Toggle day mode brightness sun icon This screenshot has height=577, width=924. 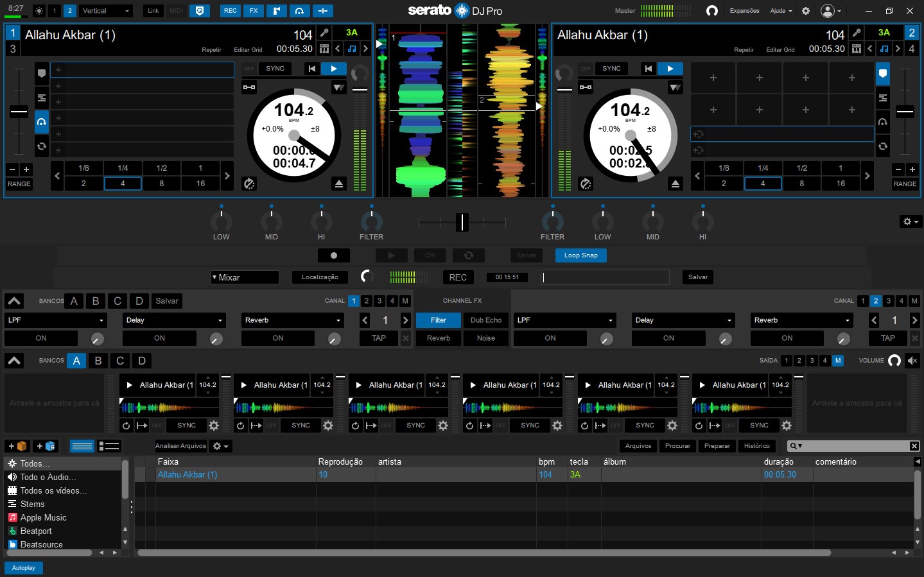pyautogui.click(x=39, y=11)
